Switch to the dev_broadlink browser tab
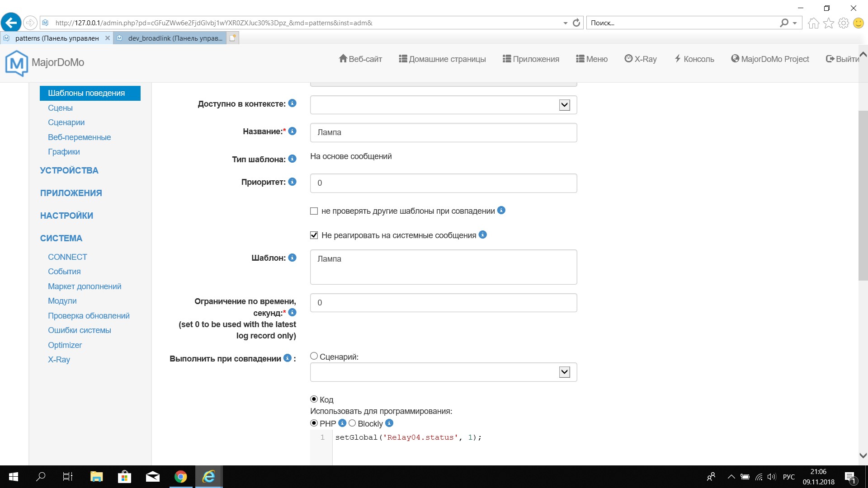 (175, 38)
